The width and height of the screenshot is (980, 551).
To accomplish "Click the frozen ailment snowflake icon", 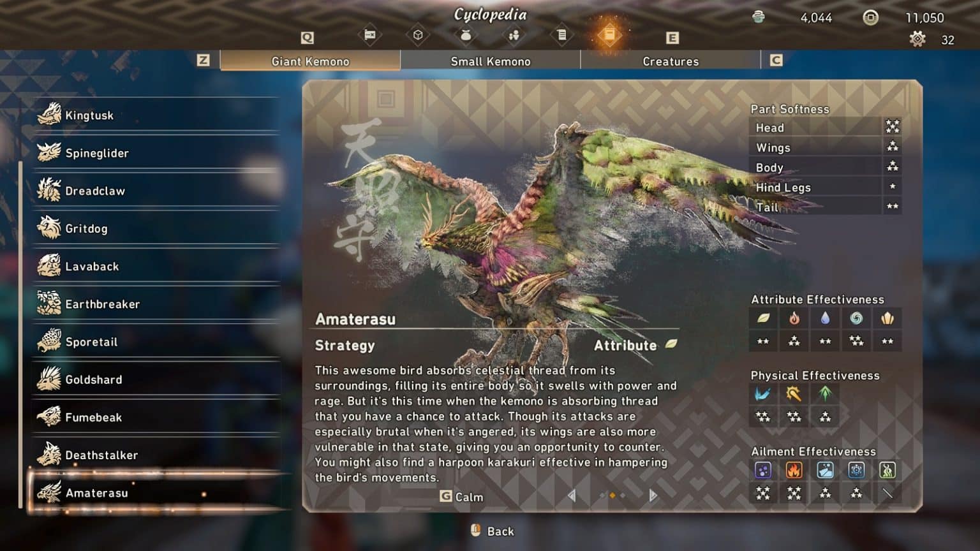I will pyautogui.click(x=856, y=470).
